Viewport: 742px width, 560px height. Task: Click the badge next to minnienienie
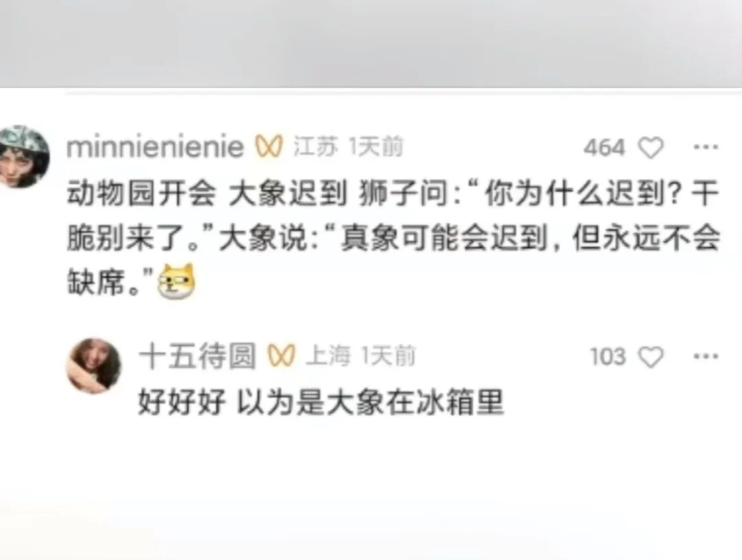coord(269,146)
